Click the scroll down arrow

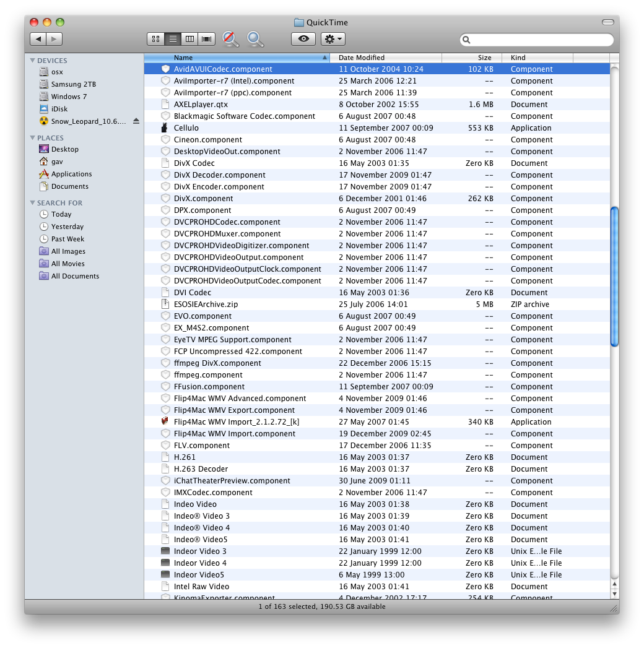click(614, 594)
